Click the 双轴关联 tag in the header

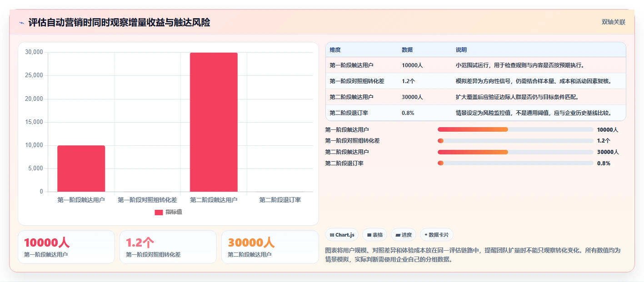[x=613, y=22]
